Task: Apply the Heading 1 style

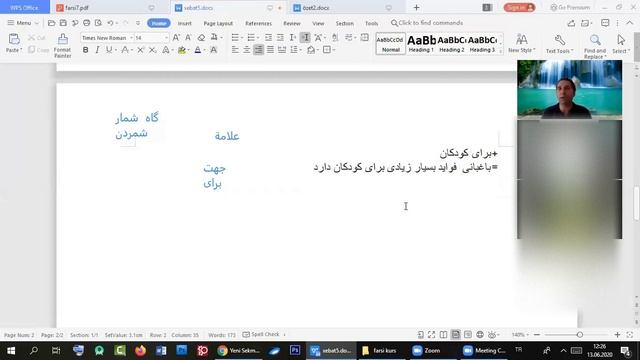Action: point(421,44)
